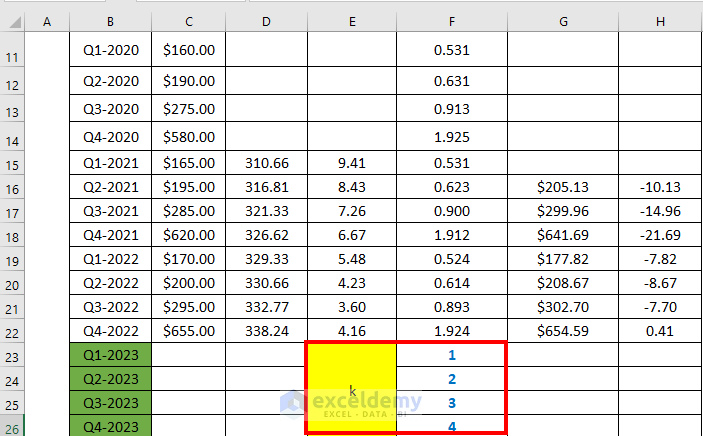Select the green Q3-2023 cell
This screenshot has height=436, width=703.
(x=111, y=403)
